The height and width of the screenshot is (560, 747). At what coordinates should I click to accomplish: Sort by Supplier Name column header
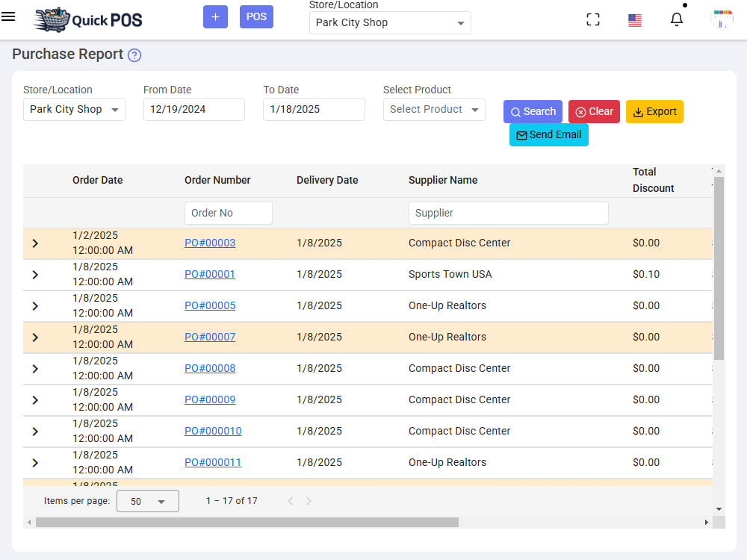coord(443,181)
